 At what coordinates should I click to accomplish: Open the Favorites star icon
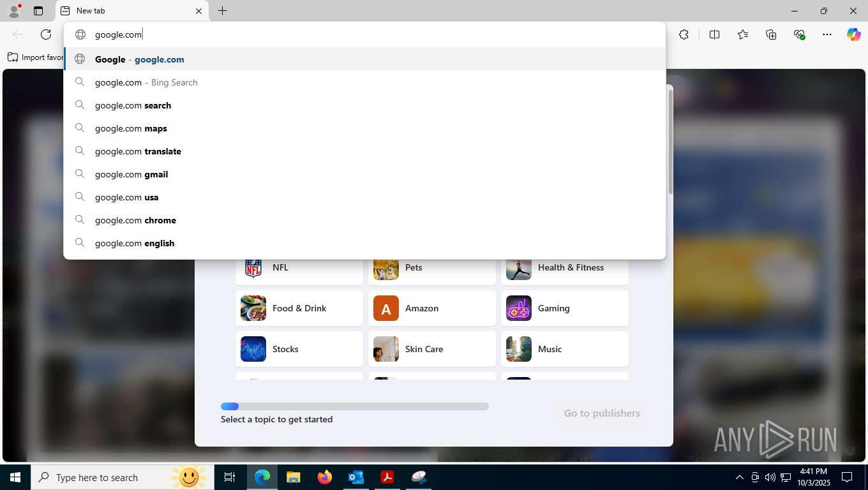(743, 34)
